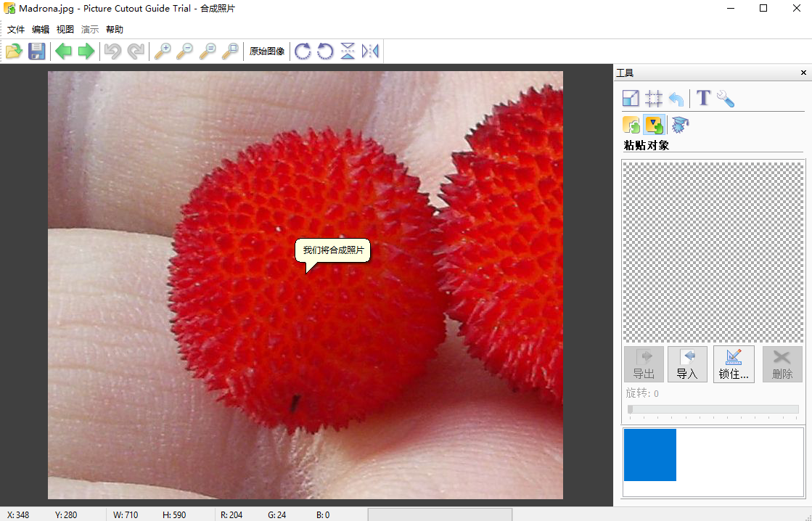Viewport: 812px width, 521px height.
Task: Click the rotation slider track
Action: point(713,409)
